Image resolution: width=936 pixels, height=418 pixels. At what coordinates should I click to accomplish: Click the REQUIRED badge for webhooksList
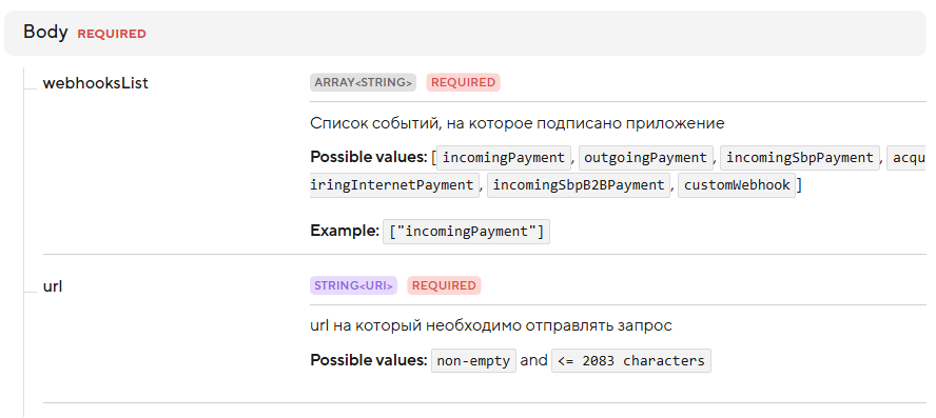point(463,82)
